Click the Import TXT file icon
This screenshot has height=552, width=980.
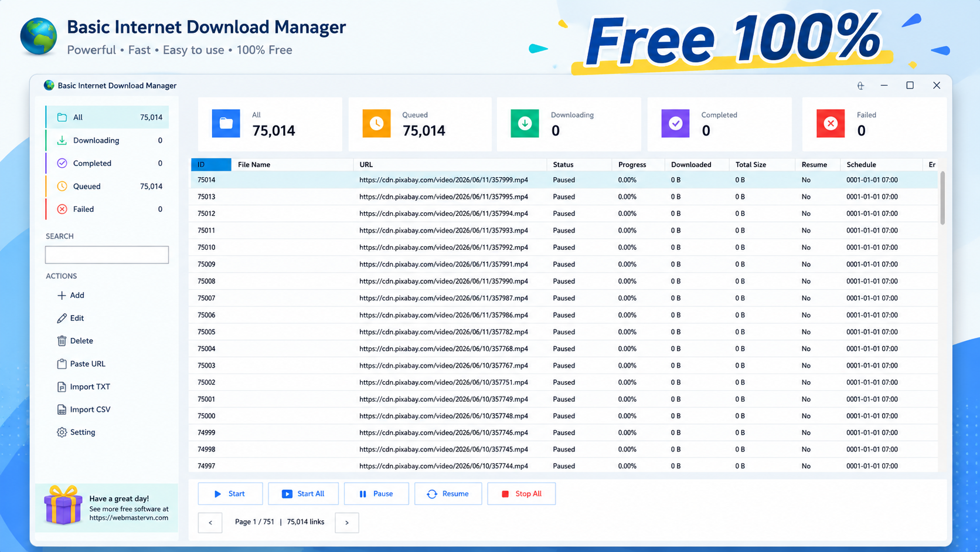click(62, 387)
